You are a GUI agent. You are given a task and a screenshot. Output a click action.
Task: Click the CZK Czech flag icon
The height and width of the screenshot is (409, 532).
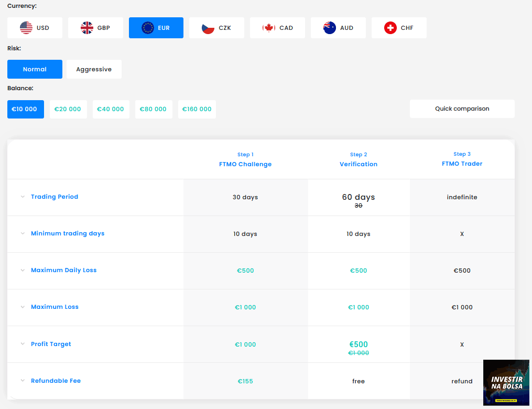pyautogui.click(x=208, y=28)
